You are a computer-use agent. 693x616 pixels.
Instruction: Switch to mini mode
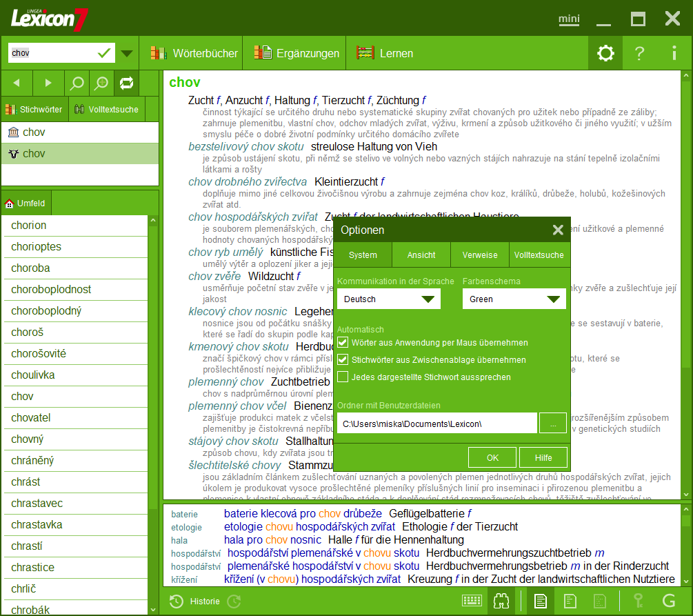click(x=569, y=19)
